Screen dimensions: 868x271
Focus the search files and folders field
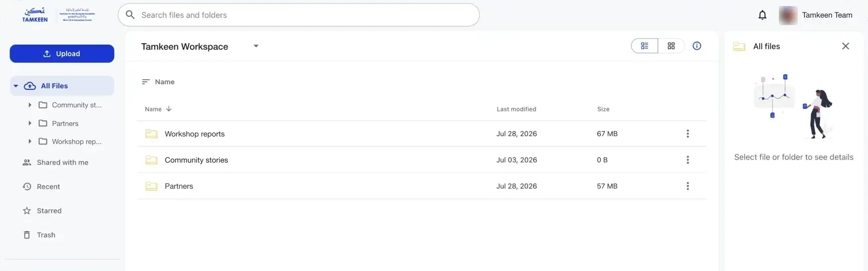(299, 15)
